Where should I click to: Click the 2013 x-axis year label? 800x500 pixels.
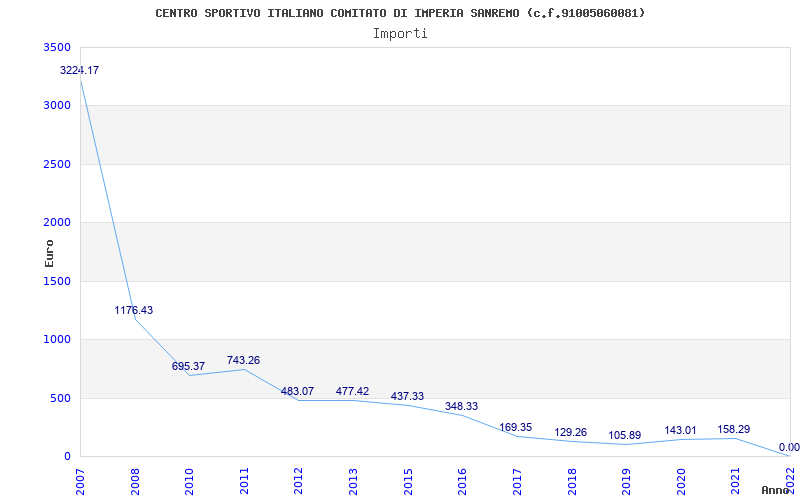tap(354, 481)
